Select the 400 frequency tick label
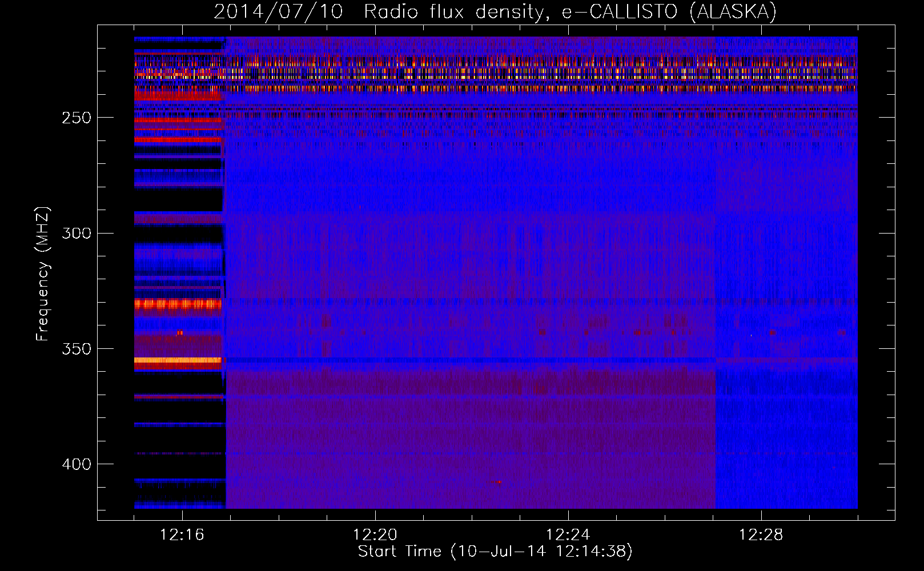924x571 pixels. [x=76, y=464]
